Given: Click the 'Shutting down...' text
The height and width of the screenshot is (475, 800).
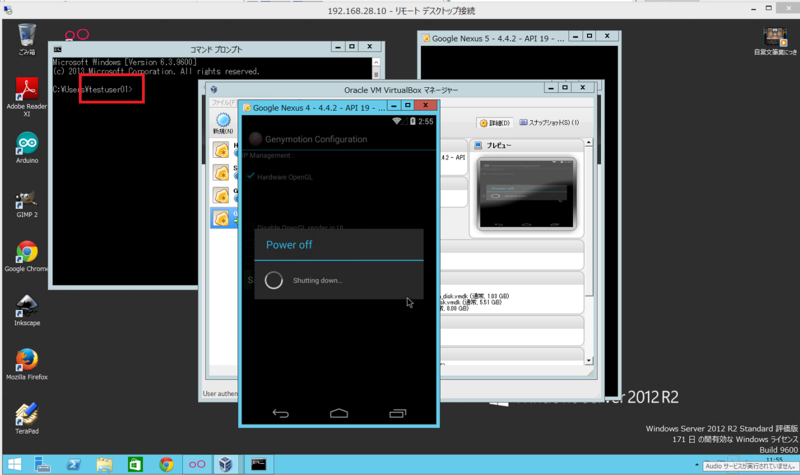Looking at the screenshot, I should click(x=317, y=281).
